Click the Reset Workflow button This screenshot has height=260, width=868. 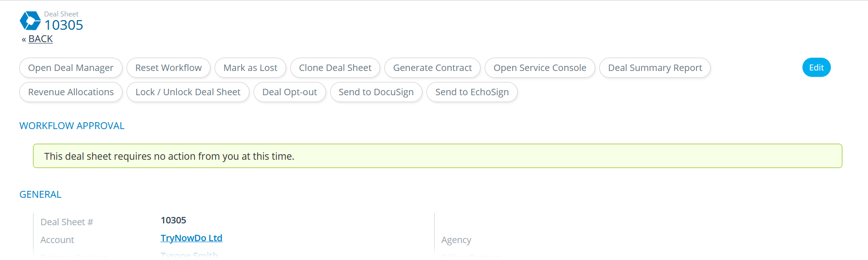click(x=168, y=68)
